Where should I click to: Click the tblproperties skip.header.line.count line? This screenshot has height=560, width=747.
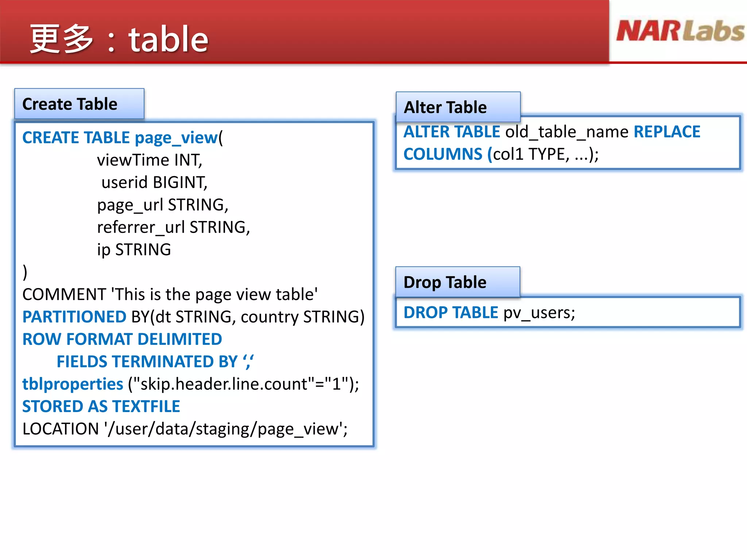coord(191,384)
